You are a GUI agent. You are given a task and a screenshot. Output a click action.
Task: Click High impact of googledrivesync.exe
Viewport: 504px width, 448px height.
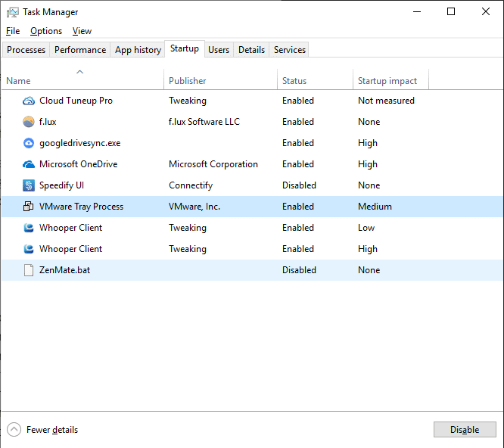[x=368, y=143]
